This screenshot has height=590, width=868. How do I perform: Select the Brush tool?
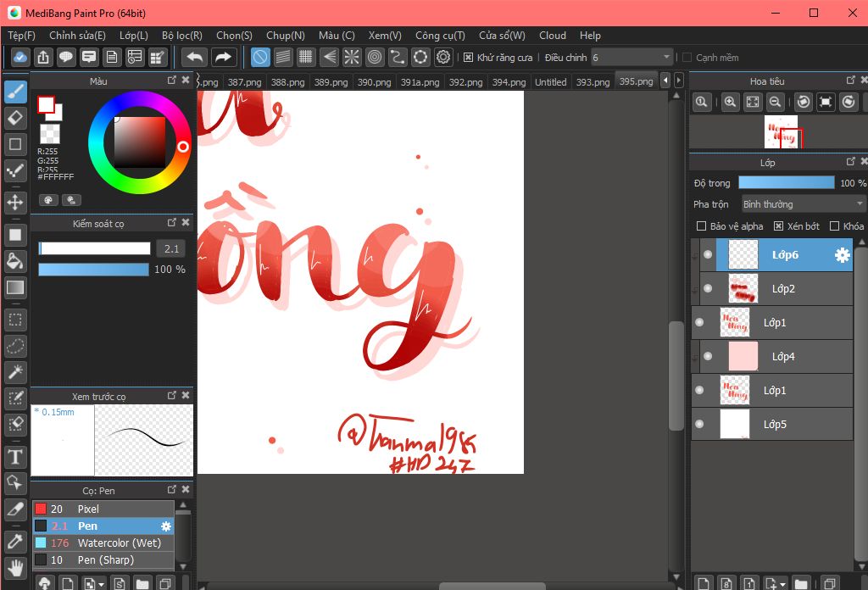click(x=15, y=92)
